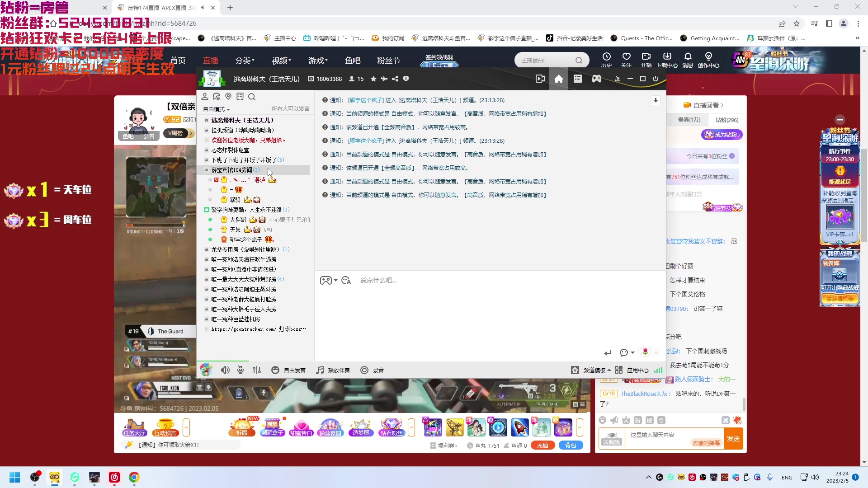Open 视频 menu in Douyu navigation

pos(281,60)
